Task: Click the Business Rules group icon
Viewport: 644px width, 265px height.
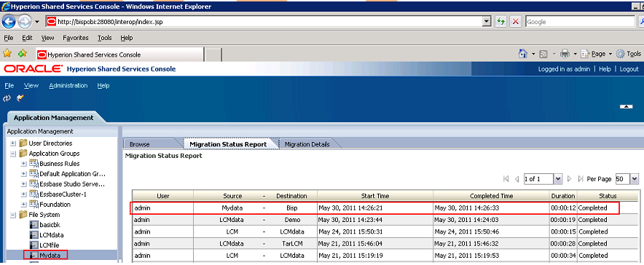Action: pyautogui.click(x=34, y=163)
